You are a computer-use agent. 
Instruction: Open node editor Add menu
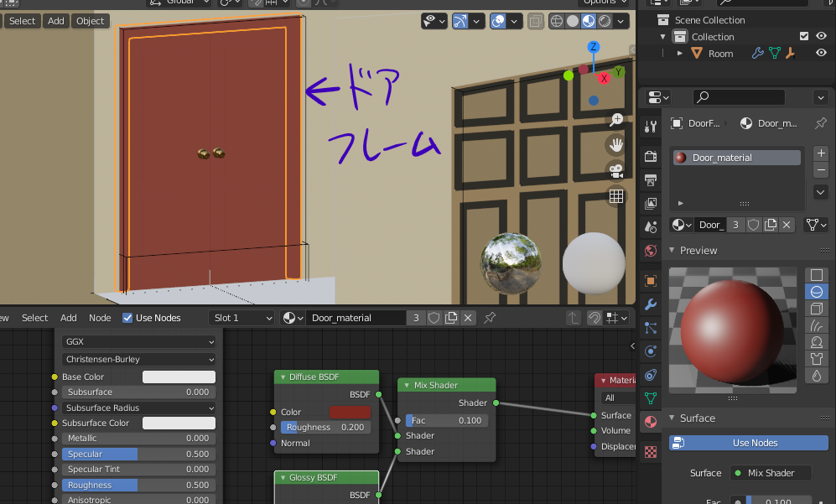68,318
